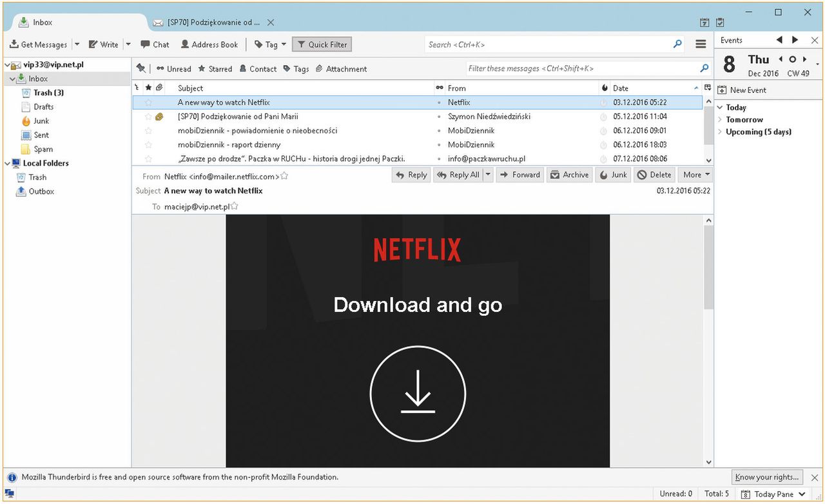Forward the Netflix message
Image resolution: width=825 pixels, height=504 pixels.
520,175
